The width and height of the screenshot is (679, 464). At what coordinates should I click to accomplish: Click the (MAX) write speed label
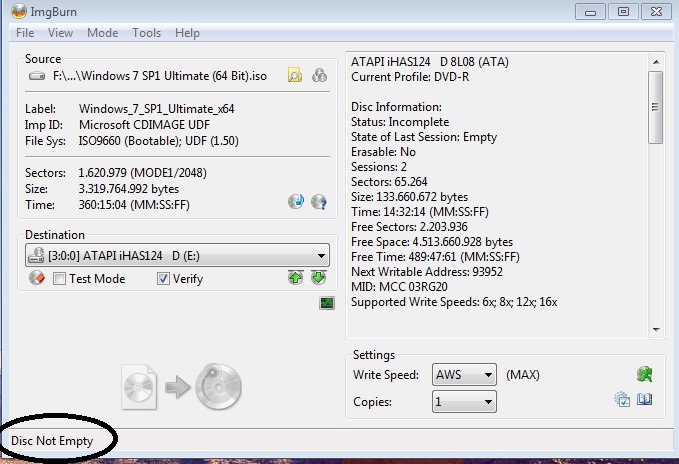pos(523,374)
